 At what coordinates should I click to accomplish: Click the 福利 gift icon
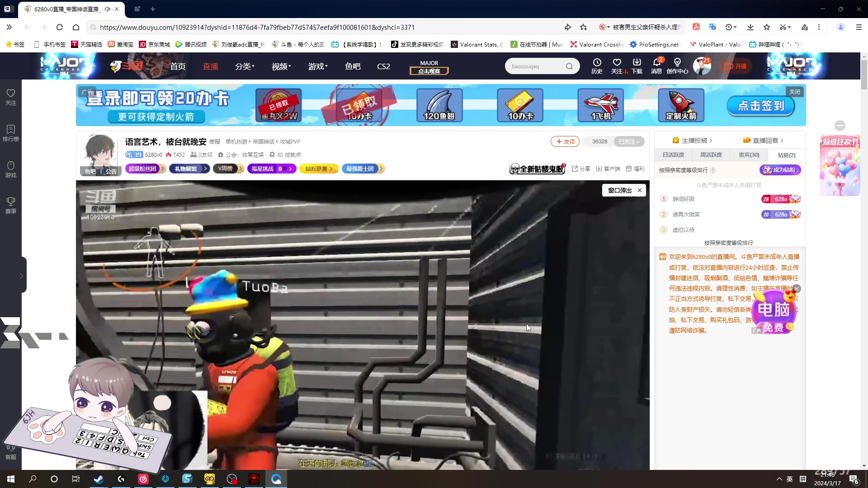pos(635,169)
